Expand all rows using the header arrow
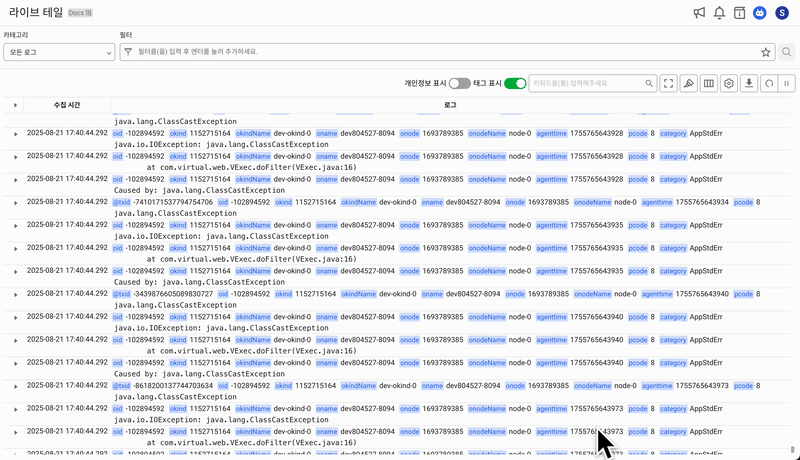The width and height of the screenshot is (800, 460). pos(15,105)
